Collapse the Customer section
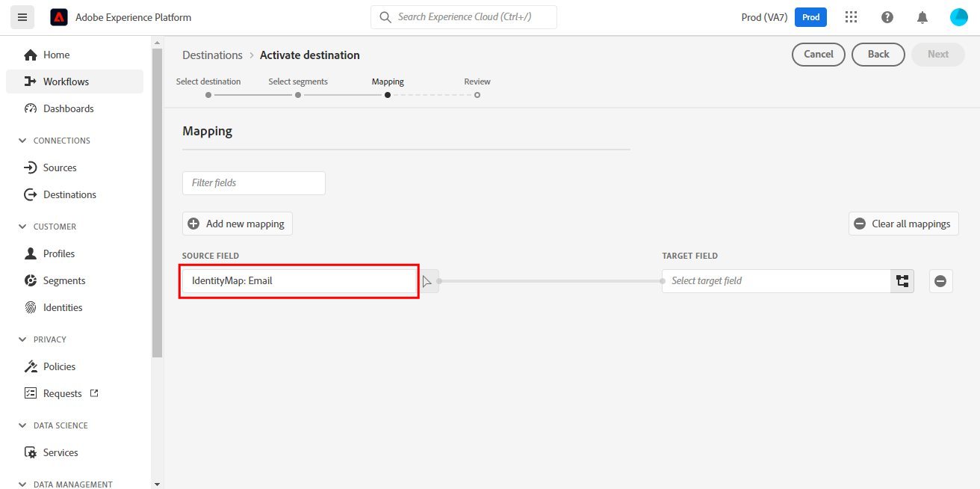The image size is (980, 489). pyautogui.click(x=22, y=227)
